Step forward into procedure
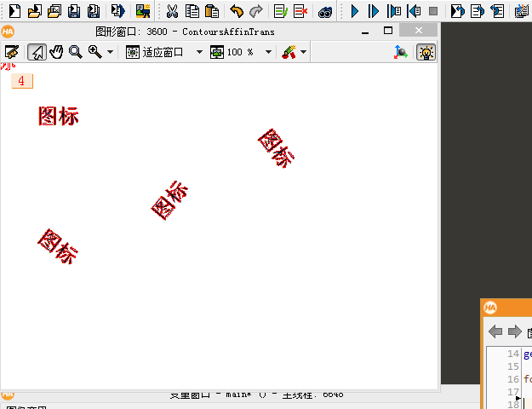Image resolution: width=532 pixels, height=409 pixels. (x=394, y=11)
